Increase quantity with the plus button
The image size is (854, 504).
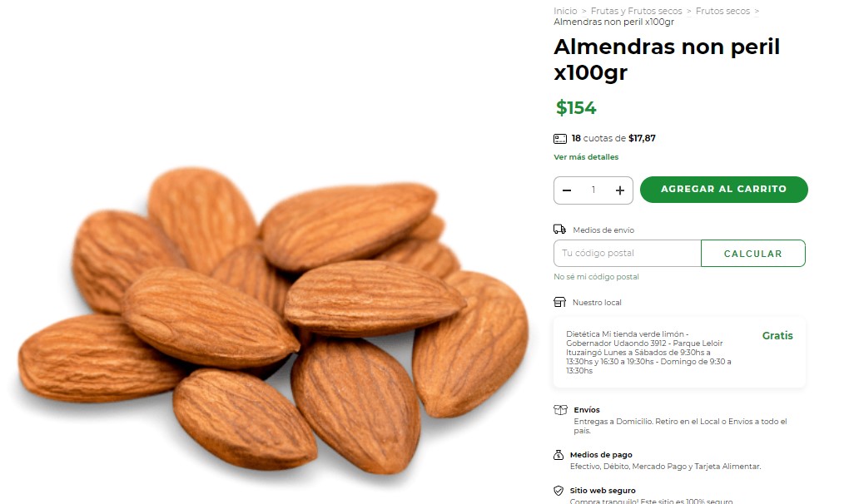620,190
